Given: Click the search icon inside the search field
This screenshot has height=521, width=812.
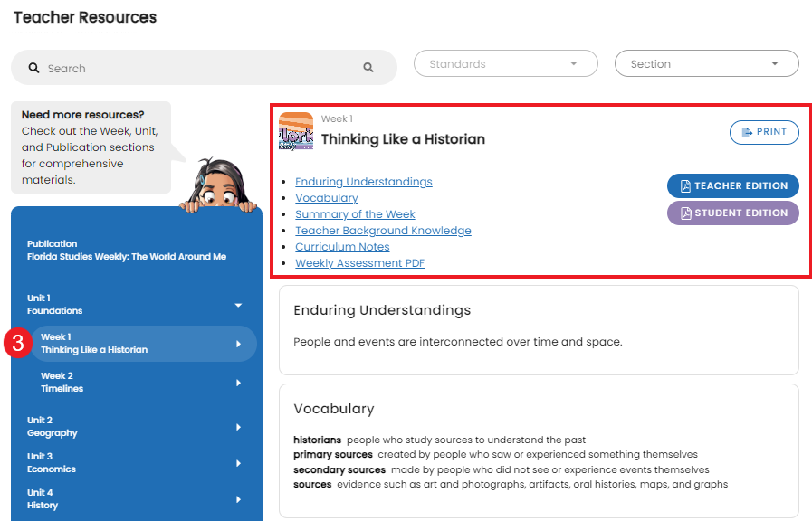Looking at the screenshot, I should point(33,67).
